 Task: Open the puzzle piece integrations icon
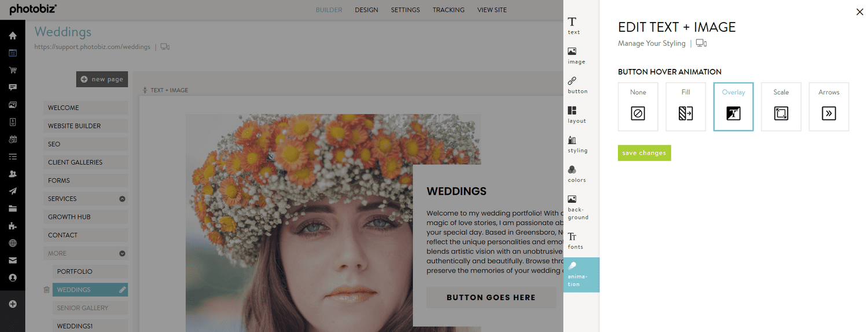[x=13, y=226]
